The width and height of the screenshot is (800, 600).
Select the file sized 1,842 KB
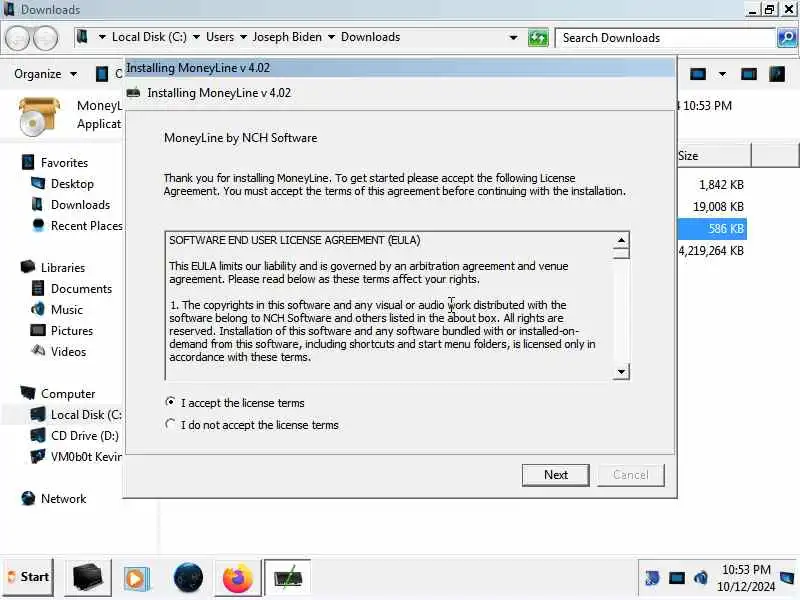tap(721, 185)
